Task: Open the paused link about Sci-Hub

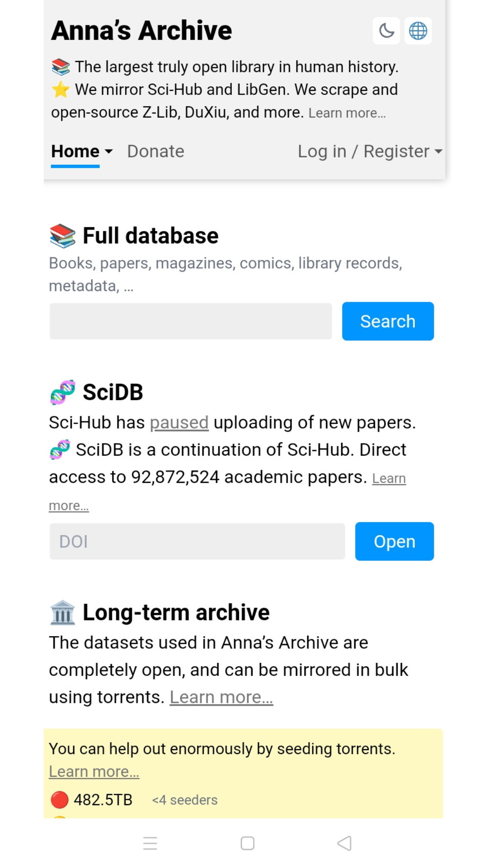Action: click(x=179, y=422)
